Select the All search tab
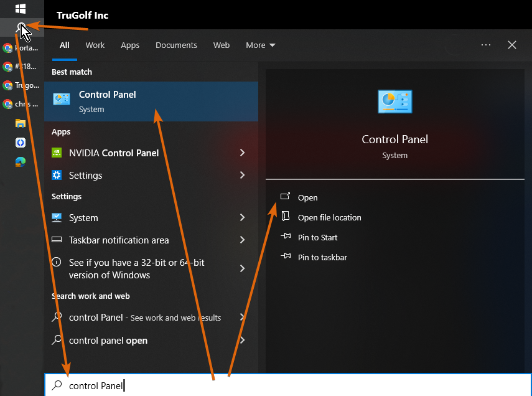This screenshot has height=396, width=532. tap(65, 45)
